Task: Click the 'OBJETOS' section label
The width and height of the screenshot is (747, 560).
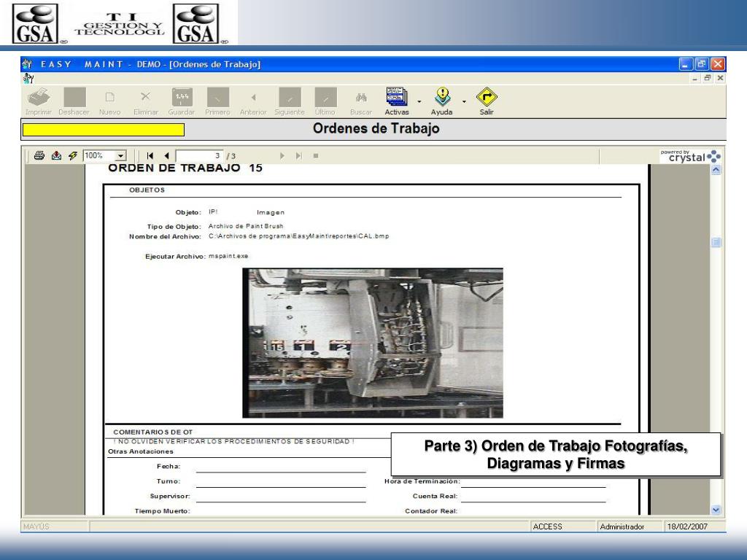Action: 147,190
